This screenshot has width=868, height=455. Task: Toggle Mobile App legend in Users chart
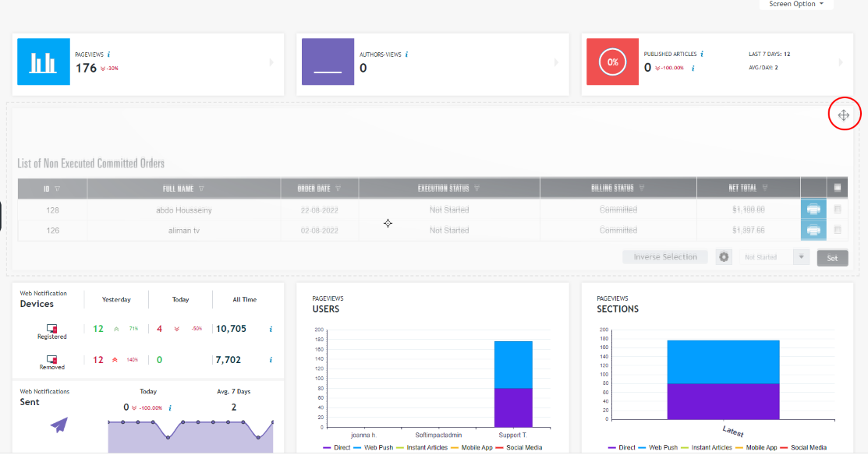pyautogui.click(x=471, y=447)
